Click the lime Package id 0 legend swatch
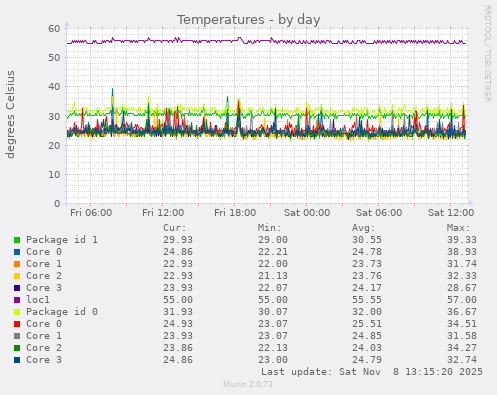 click(x=17, y=312)
